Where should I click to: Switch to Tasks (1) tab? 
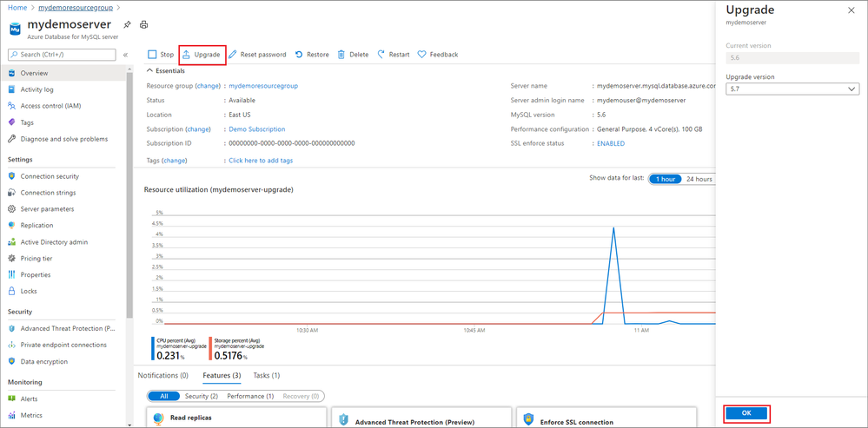click(x=266, y=375)
